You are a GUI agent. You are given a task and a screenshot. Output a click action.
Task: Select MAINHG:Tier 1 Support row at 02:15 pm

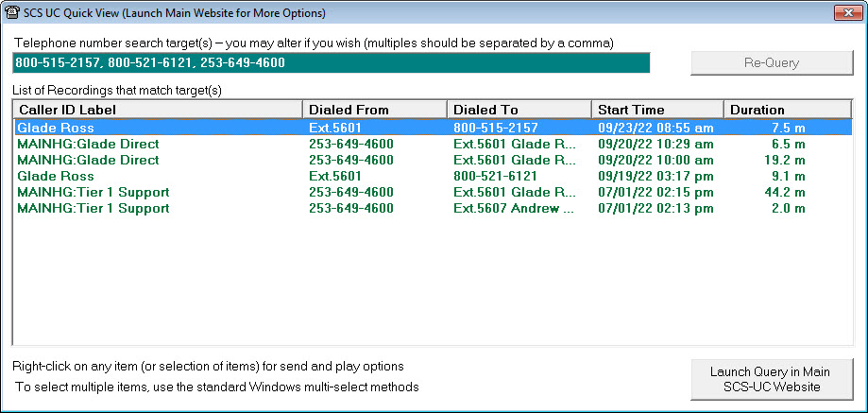coord(433,192)
